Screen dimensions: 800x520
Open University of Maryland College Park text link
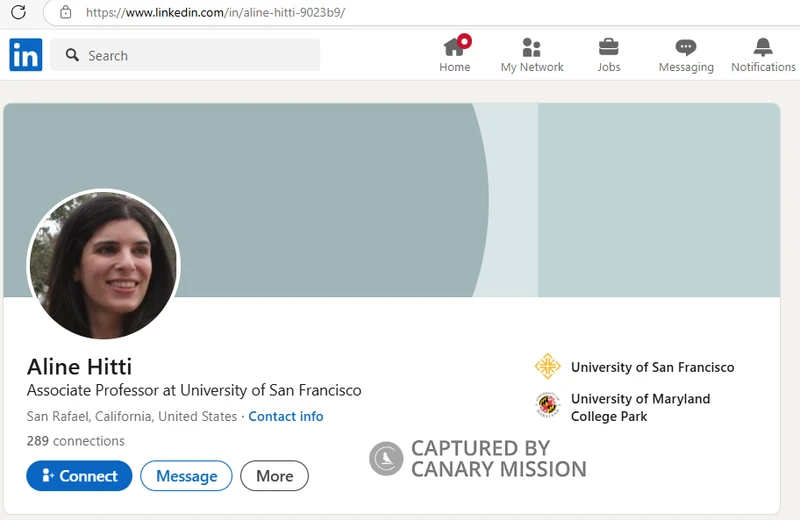(640, 407)
